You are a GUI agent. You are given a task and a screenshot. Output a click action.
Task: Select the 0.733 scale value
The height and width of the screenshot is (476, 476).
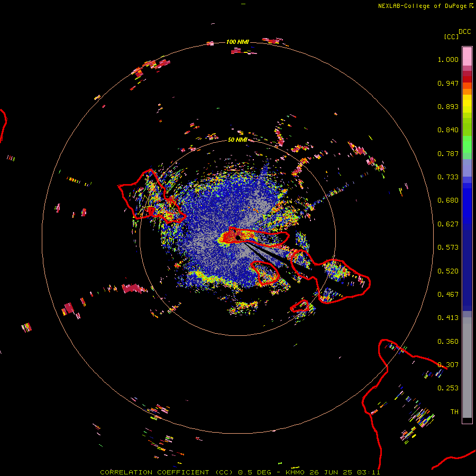448,177
